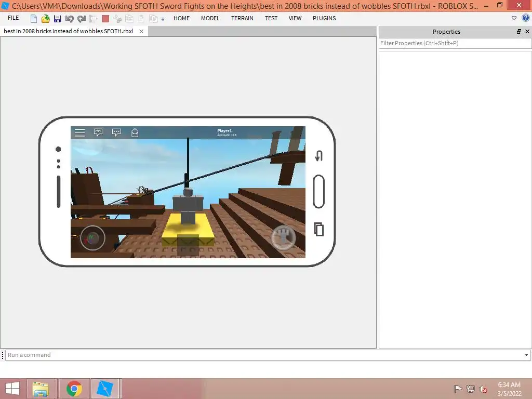
Task: Open the Windows Start menu
Action: coord(12,389)
